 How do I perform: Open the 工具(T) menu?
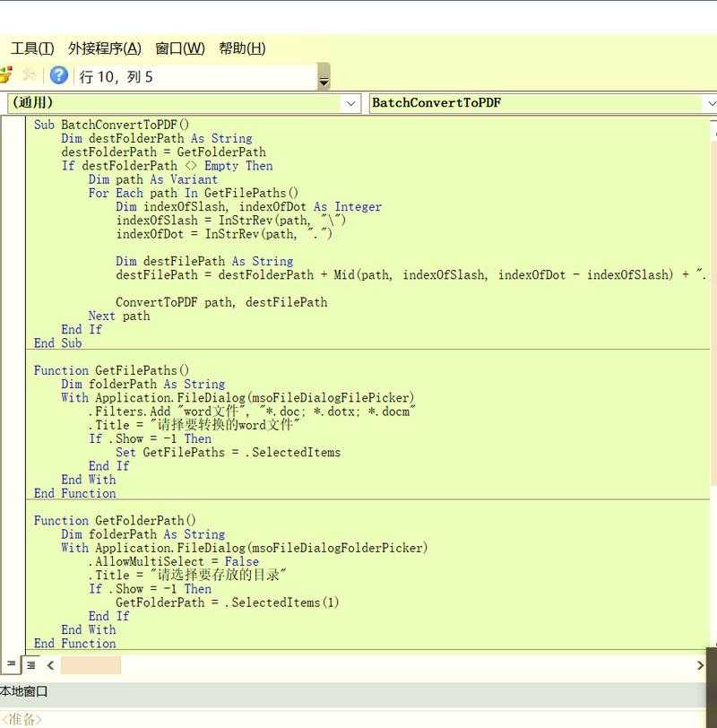tap(32, 48)
